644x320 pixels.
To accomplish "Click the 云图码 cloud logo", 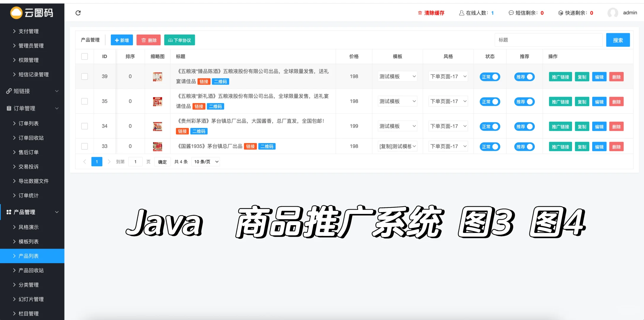I will coord(17,12).
